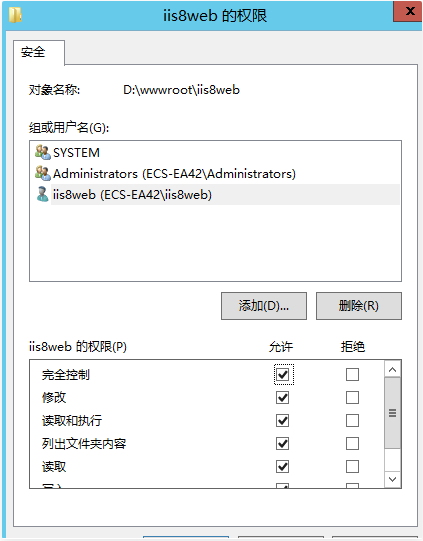Click the 添加(D)... button
The height and width of the screenshot is (541, 423).
point(264,306)
